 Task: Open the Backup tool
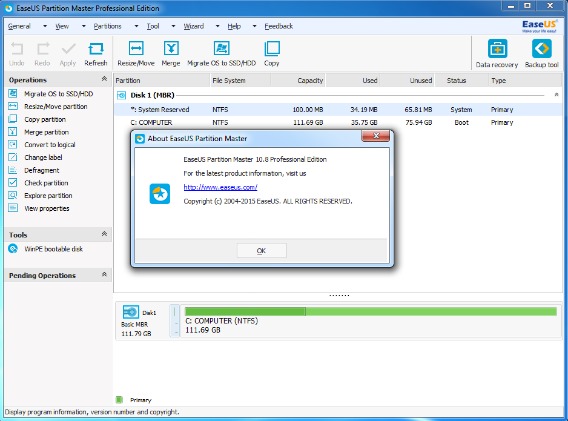pyautogui.click(x=542, y=54)
